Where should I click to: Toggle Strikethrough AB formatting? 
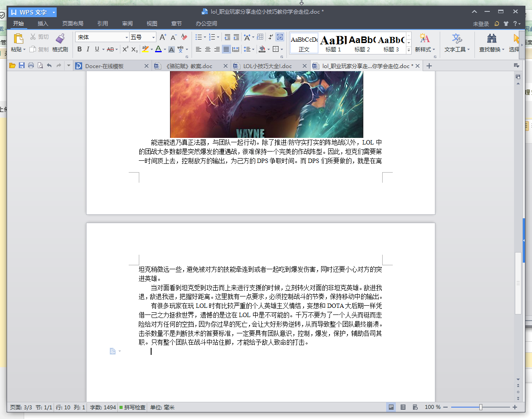110,49
